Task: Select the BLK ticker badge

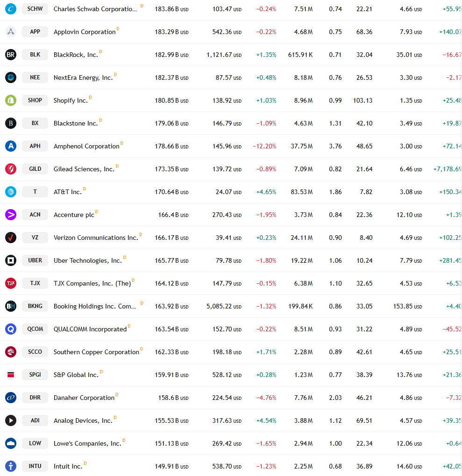Action: pos(35,55)
